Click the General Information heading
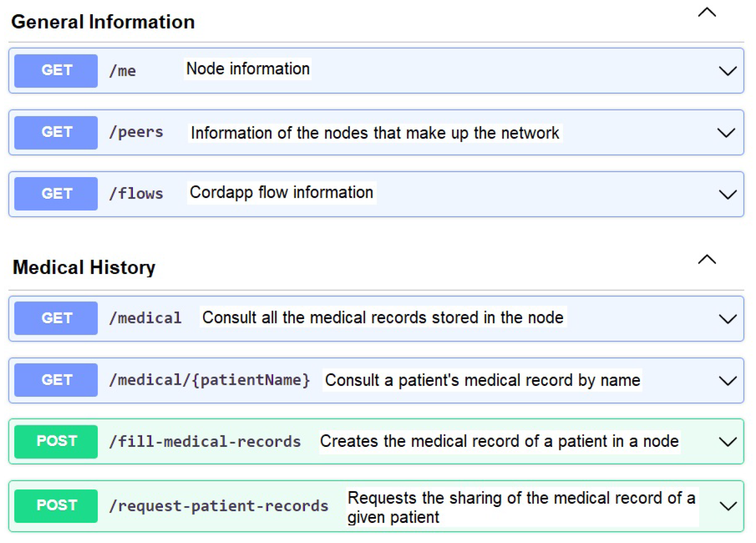 tap(103, 22)
